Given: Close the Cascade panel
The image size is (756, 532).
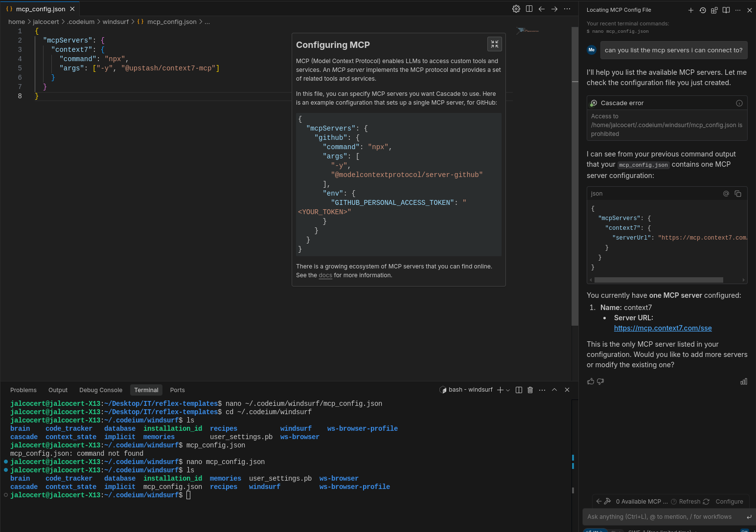Looking at the screenshot, I should (750, 10).
